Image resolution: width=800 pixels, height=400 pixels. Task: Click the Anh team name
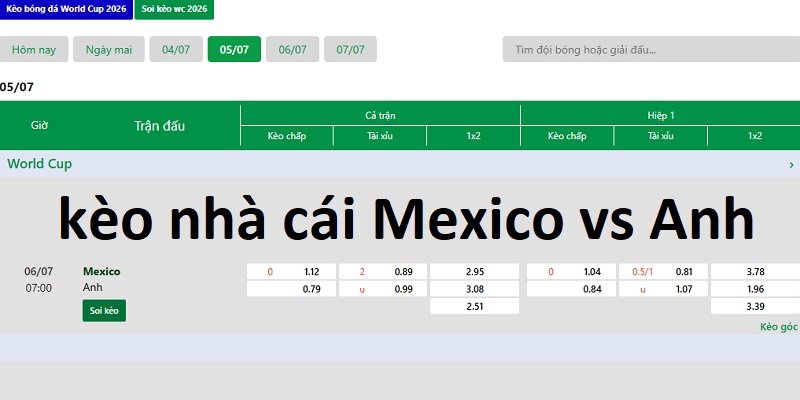click(x=93, y=288)
